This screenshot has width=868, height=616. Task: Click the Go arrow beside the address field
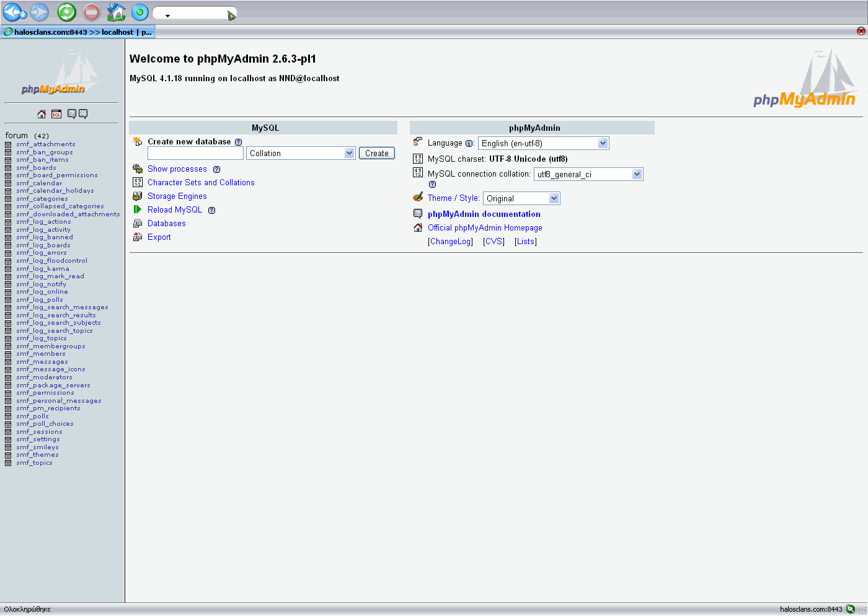tap(231, 15)
